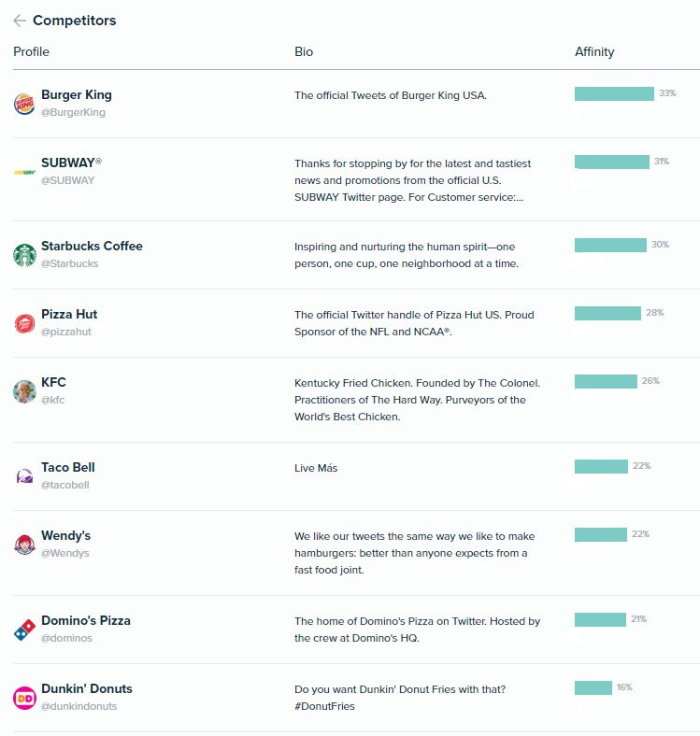Click the KFC Colonel avatar

24,391
